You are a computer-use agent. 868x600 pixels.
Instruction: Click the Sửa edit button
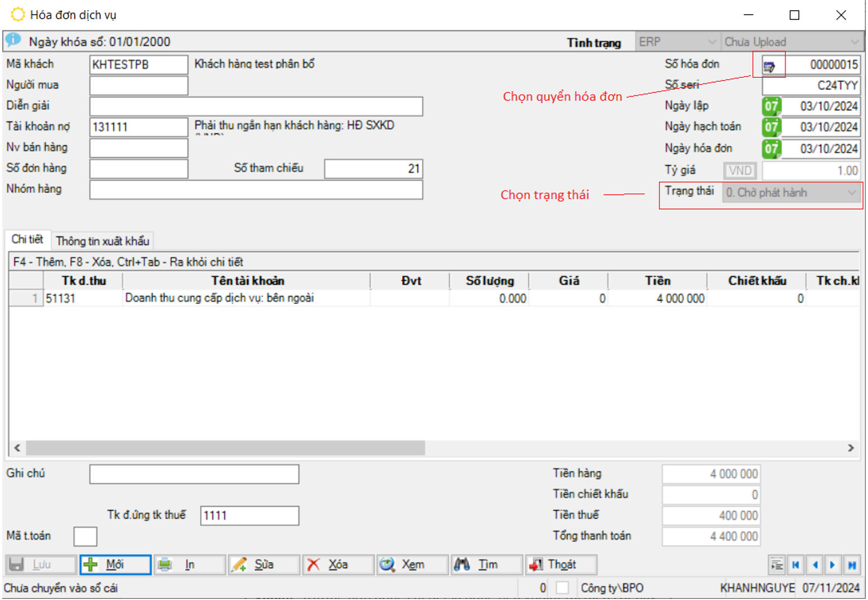point(264,564)
